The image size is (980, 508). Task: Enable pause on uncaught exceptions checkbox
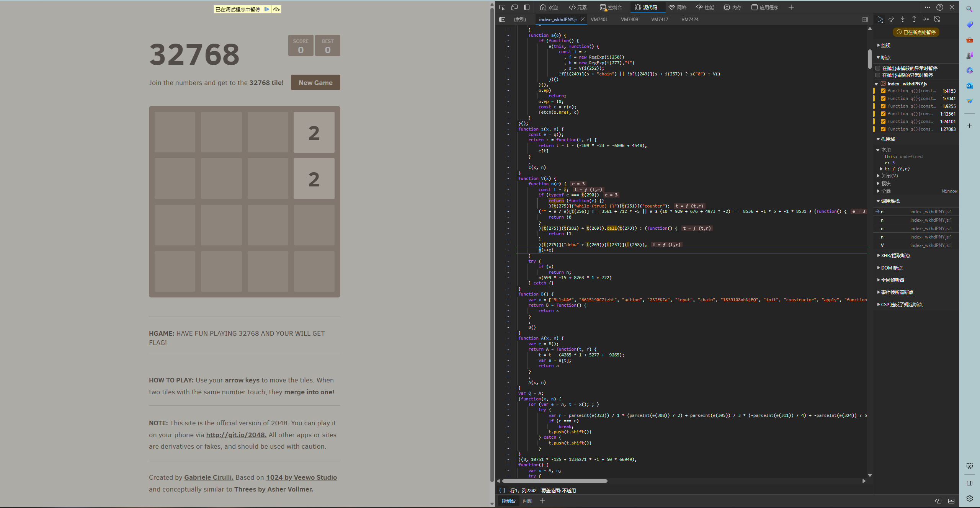coord(878,68)
